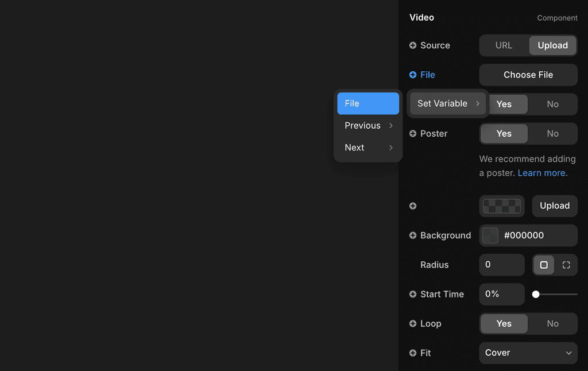Click the plus icon next to Loop

413,323
